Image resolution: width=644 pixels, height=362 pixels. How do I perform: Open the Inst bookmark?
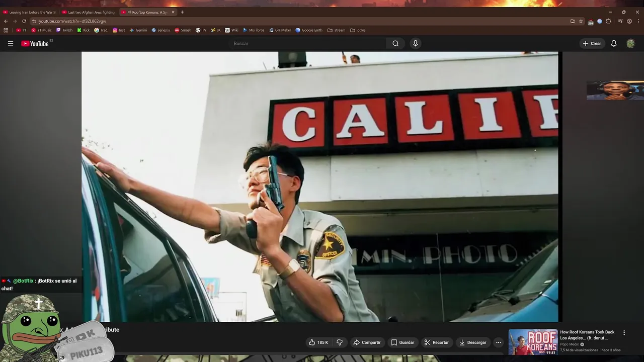119,30
